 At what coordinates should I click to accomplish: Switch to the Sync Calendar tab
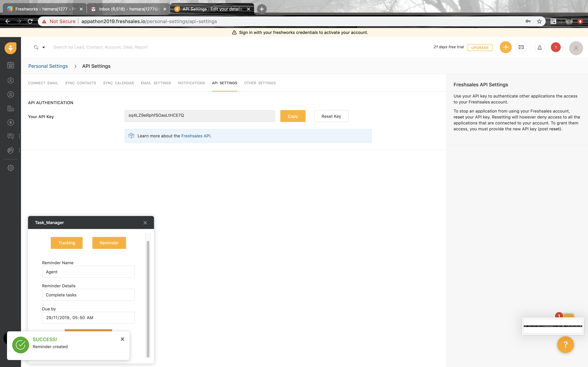tap(118, 83)
